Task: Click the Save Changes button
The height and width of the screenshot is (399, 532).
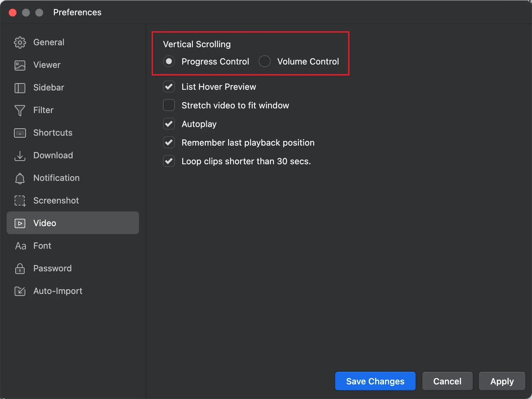Action: click(x=375, y=381)
